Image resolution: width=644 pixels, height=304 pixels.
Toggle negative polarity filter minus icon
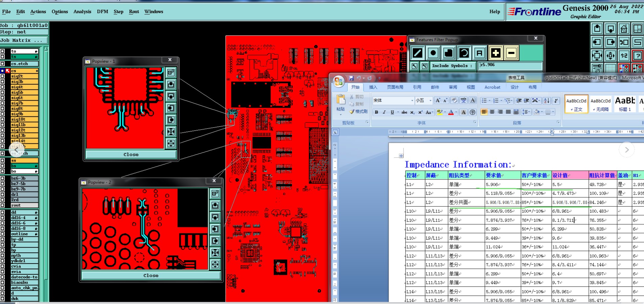511,53
